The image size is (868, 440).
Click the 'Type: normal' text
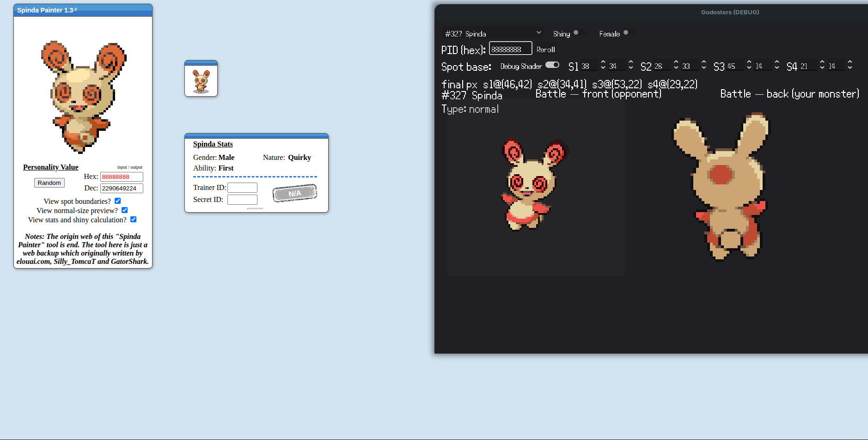pos(470,109)
